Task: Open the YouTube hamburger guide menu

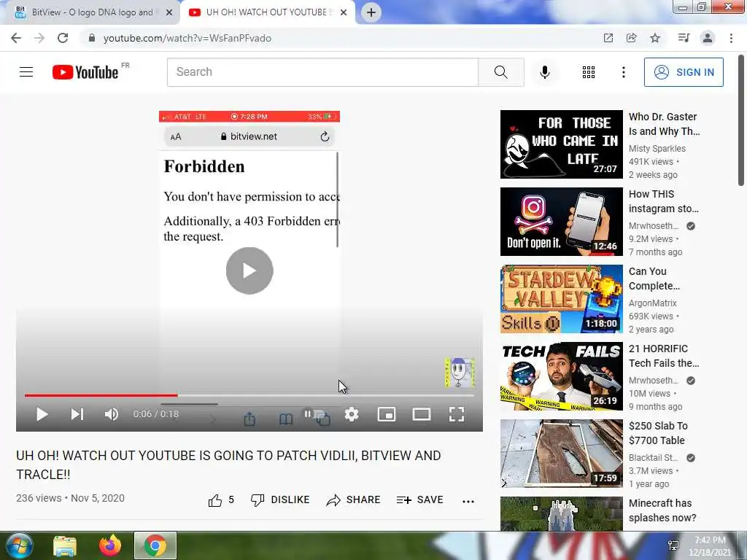Action: click(26, 72)
